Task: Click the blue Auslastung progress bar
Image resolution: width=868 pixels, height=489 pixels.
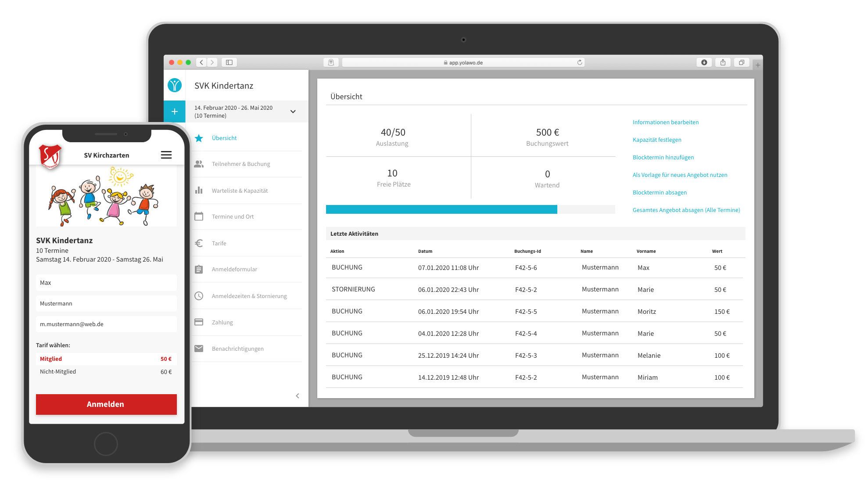Action: (441, 209)
